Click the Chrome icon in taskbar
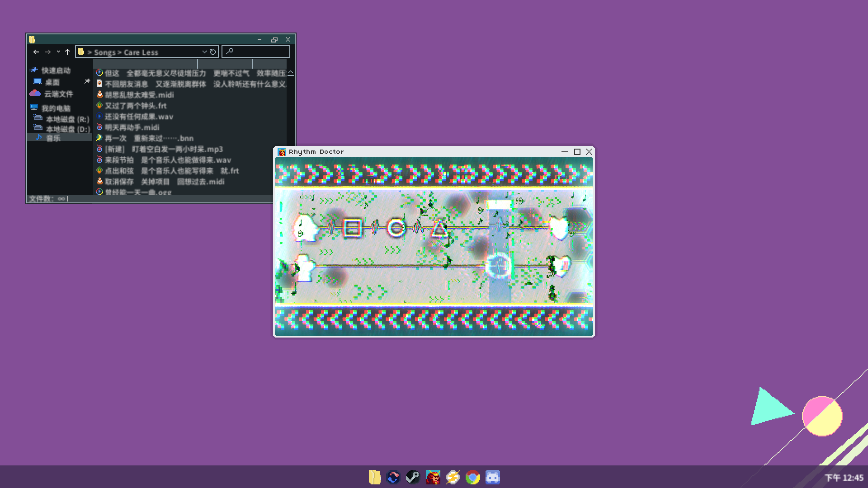Image resolution: width=868 pixels, height=488 pixels. click(472, 477)
